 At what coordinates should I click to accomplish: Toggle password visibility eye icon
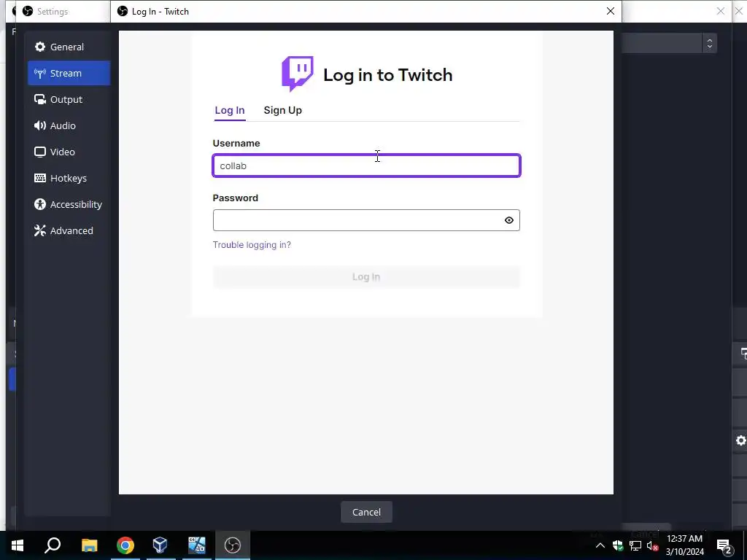[508, 220]
